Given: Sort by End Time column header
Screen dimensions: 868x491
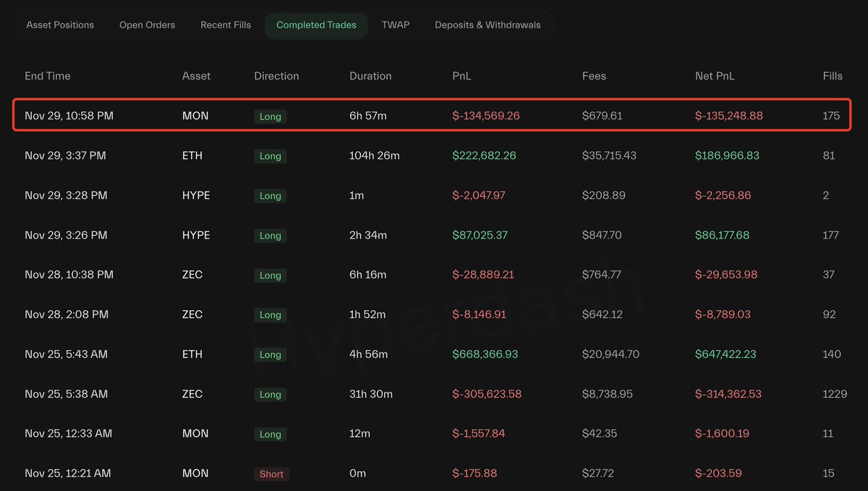Looking at the screenshot, I should point(48,76).
